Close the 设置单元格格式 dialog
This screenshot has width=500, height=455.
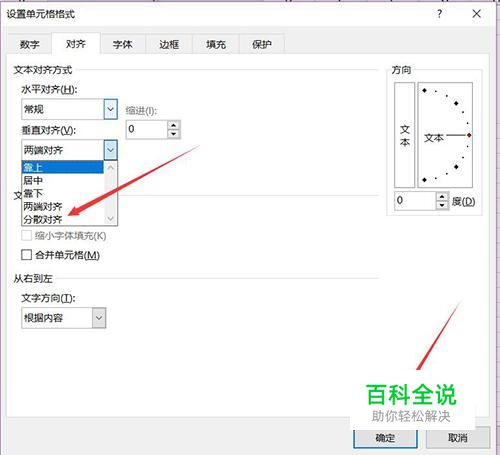[477, 14]
